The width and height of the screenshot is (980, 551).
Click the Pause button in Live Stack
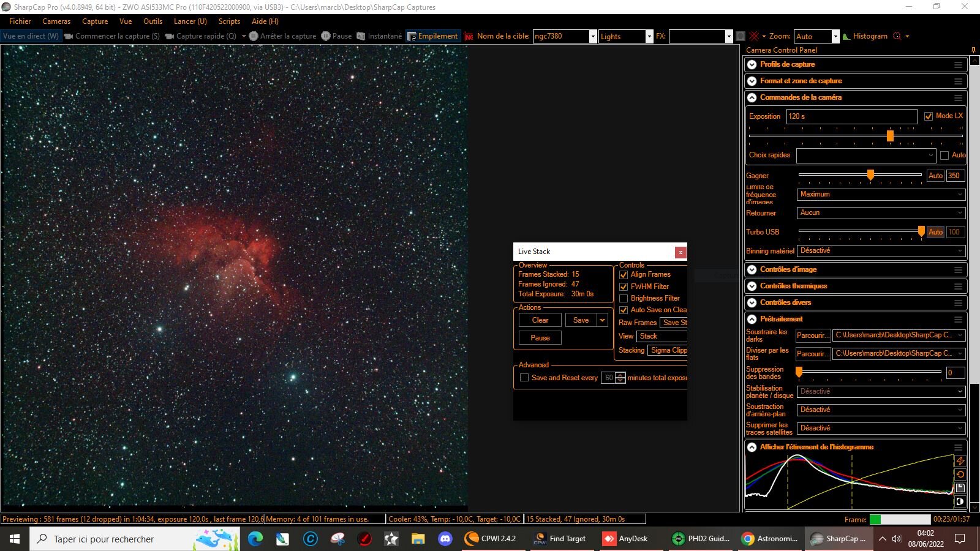point(540,338)
